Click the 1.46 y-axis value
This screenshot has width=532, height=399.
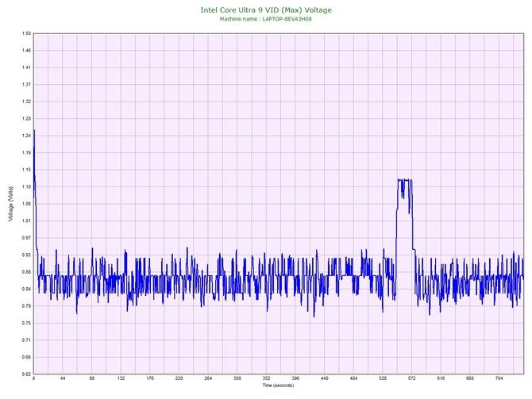(26, 51)
